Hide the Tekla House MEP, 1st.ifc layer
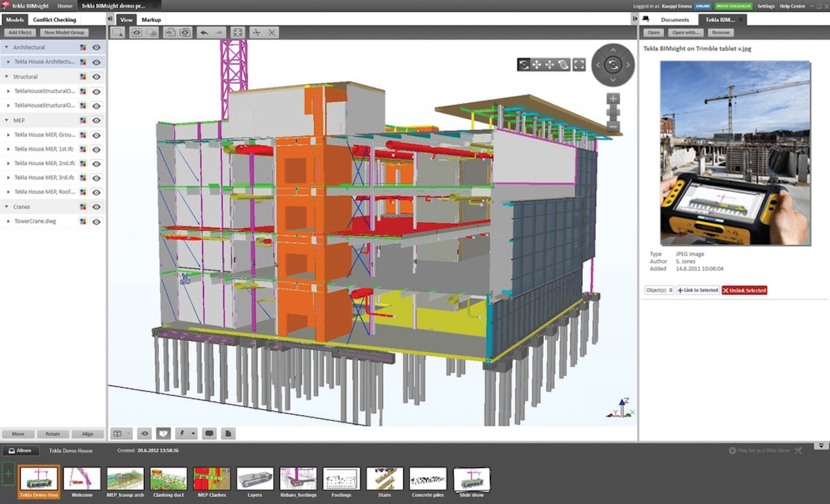The width and height of the screenshot is (830, 504). point(97,149)
